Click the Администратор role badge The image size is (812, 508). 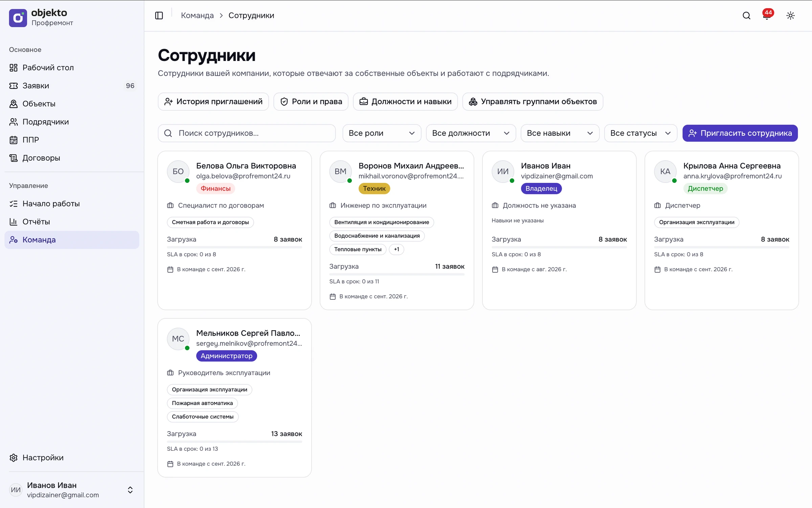pos(226,356)
